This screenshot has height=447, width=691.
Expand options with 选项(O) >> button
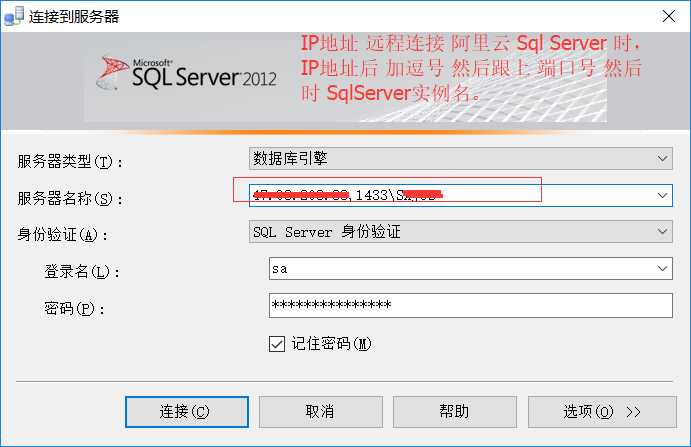602,412
